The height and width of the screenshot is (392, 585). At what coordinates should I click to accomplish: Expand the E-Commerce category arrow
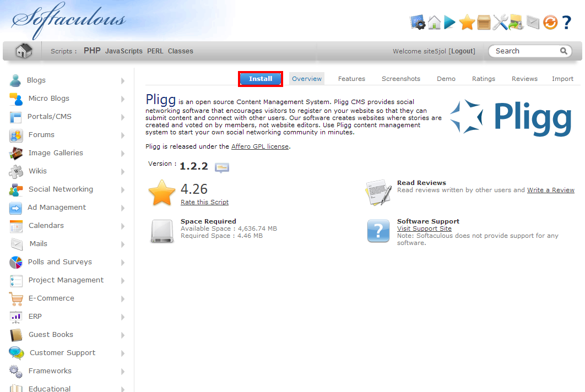[123, 299]
